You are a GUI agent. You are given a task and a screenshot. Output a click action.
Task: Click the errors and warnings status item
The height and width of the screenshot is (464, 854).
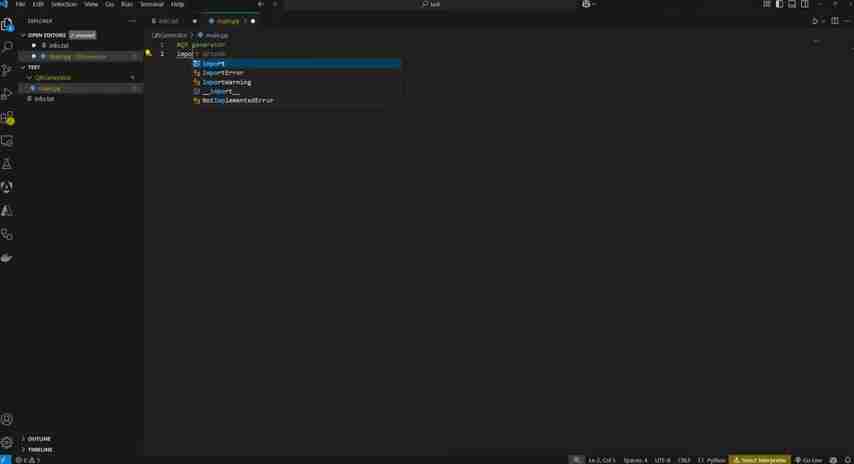[27, 460]
